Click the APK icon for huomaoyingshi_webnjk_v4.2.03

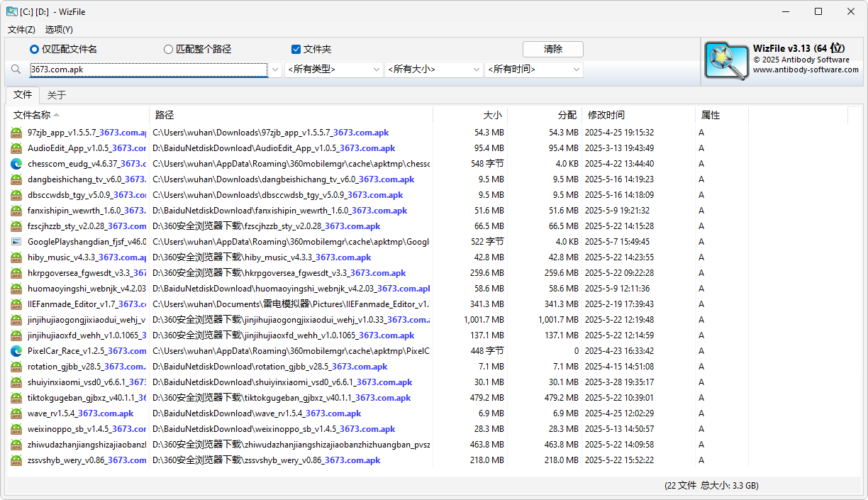(x=16, y=289)
